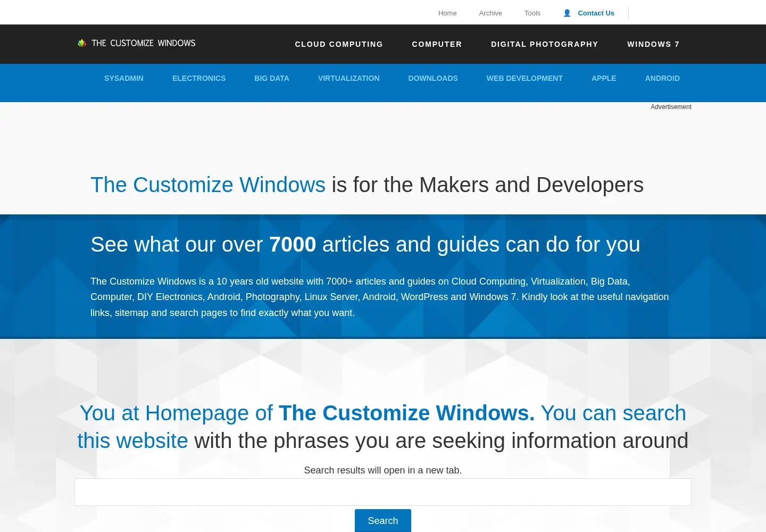
Task: Select the Android category
Action: 662,78
